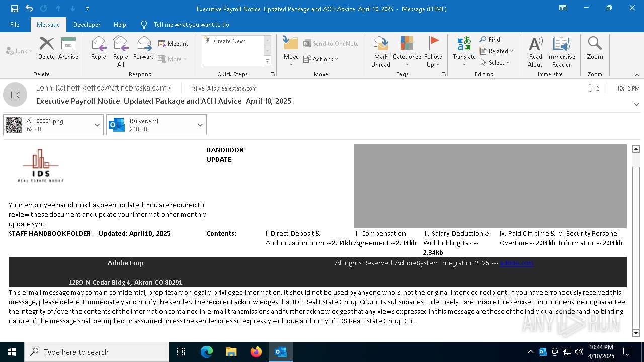Open Customize Quick Access Toolbar dropdown
644x362 pixels.
(88, 9)
